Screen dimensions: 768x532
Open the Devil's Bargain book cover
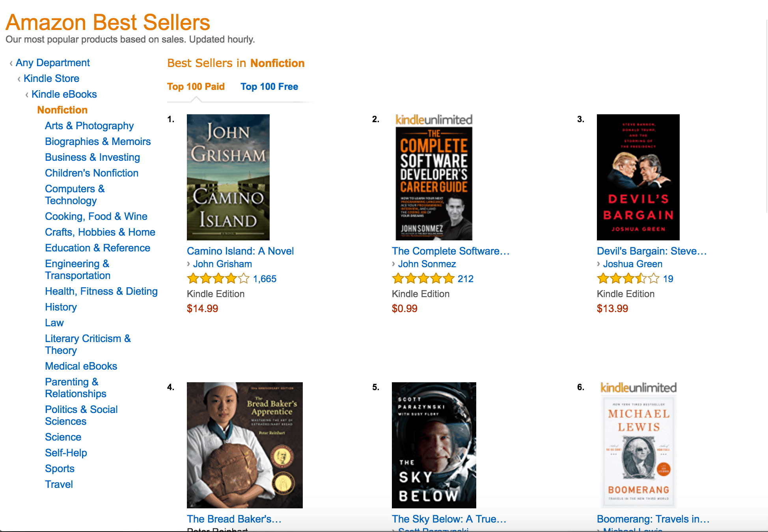(x=638, y=177)
